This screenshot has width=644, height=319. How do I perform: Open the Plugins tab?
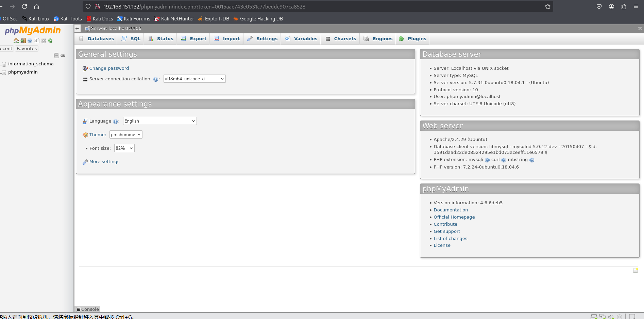click(412, 39)
